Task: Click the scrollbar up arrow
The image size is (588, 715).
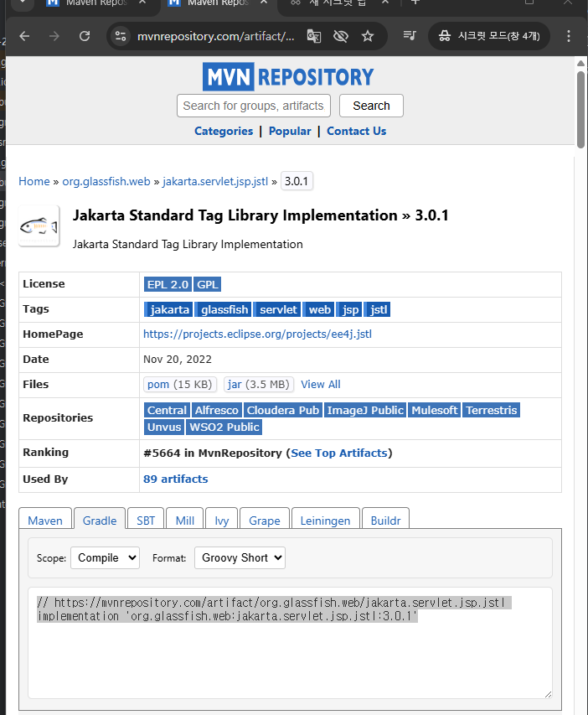Action: [580, 64]
